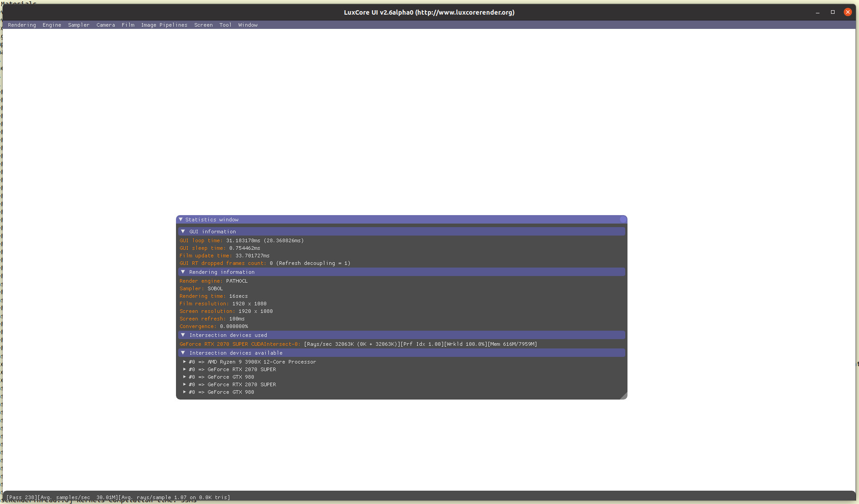The height and width of the screenshot is (504, 859).
Task: Collapse the Statistics window title triangle
Action: point(181,220)
